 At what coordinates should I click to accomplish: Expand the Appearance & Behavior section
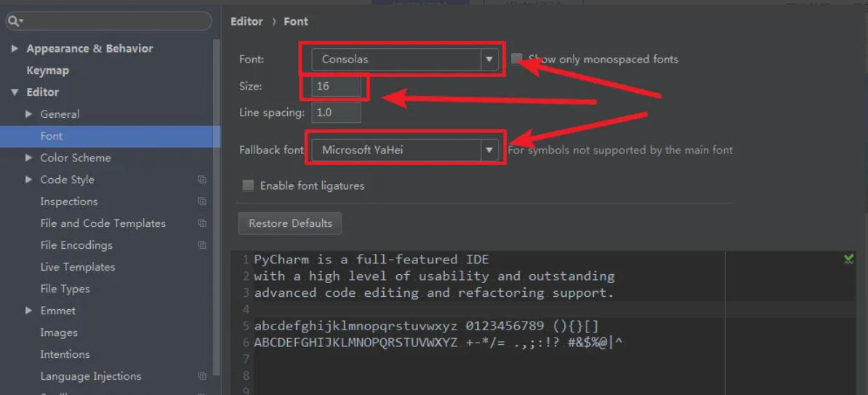(x=15, y=49)
